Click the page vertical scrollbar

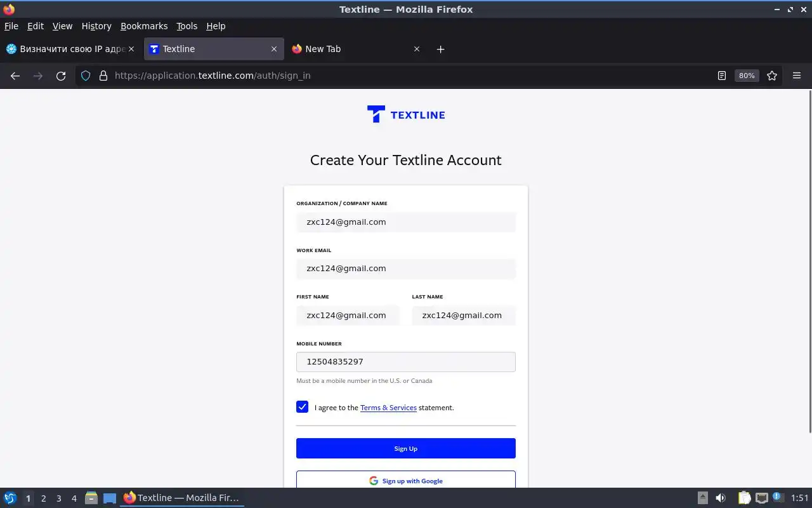pyautogui.click(x=809, y=262)
